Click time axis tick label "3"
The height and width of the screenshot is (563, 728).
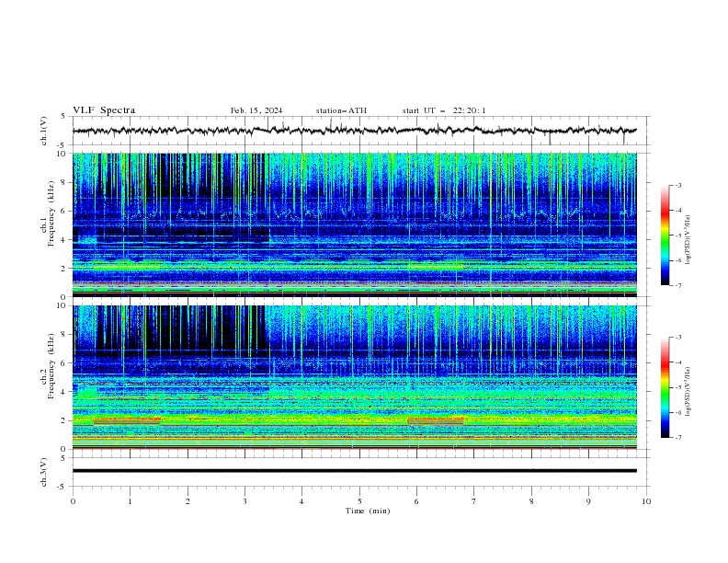(245, 501)
